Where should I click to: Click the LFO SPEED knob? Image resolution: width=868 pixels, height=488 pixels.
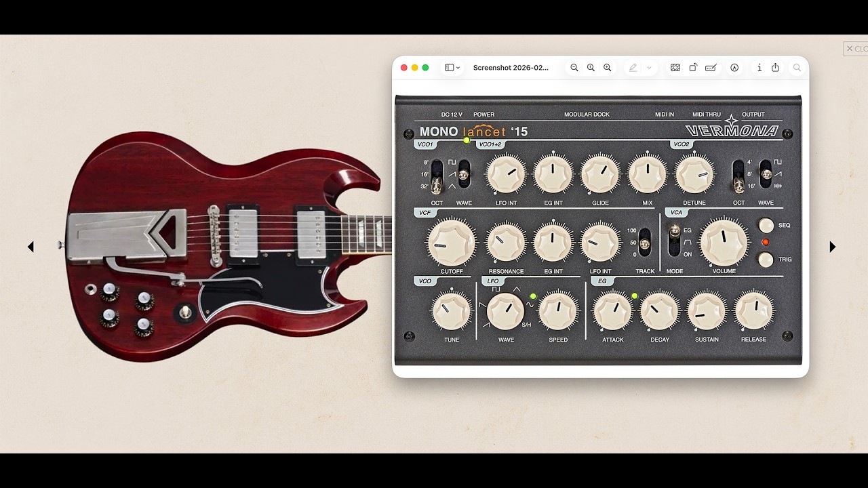pos(558,311)
